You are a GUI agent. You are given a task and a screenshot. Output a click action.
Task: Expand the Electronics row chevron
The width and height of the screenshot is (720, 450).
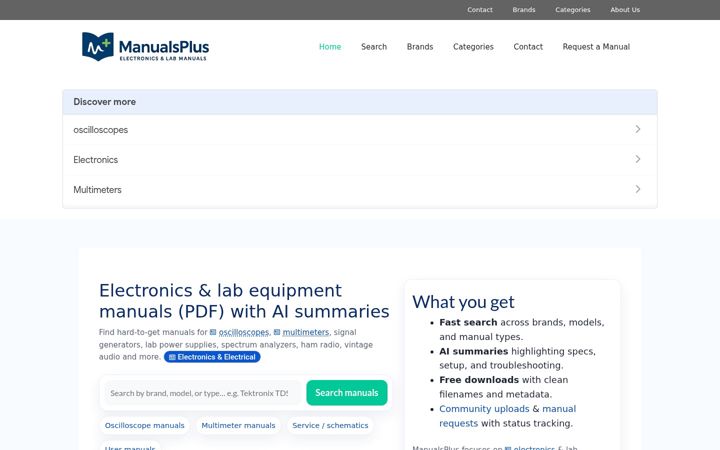[x=638, y=159]
